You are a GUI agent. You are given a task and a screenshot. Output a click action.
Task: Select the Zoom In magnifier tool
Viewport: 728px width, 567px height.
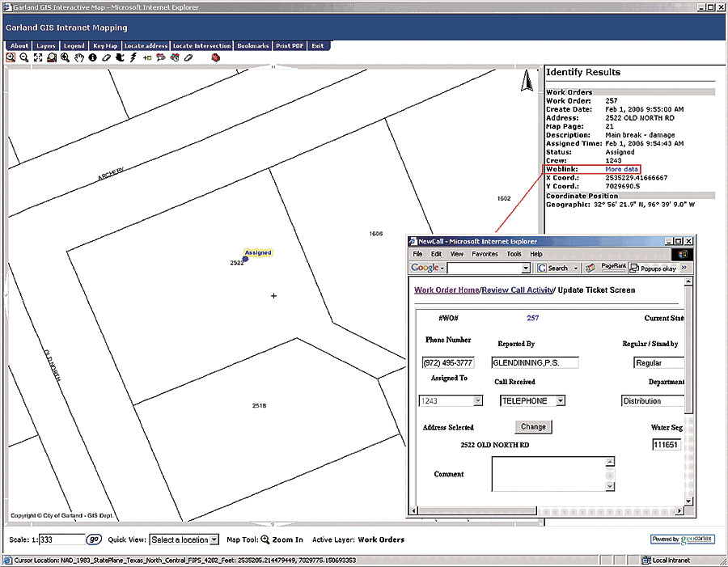point(11,58)
